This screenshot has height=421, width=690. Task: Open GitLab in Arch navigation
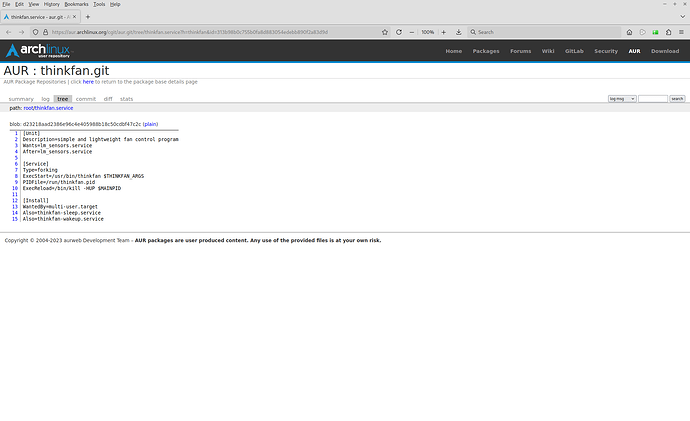(x=574, y=51)
